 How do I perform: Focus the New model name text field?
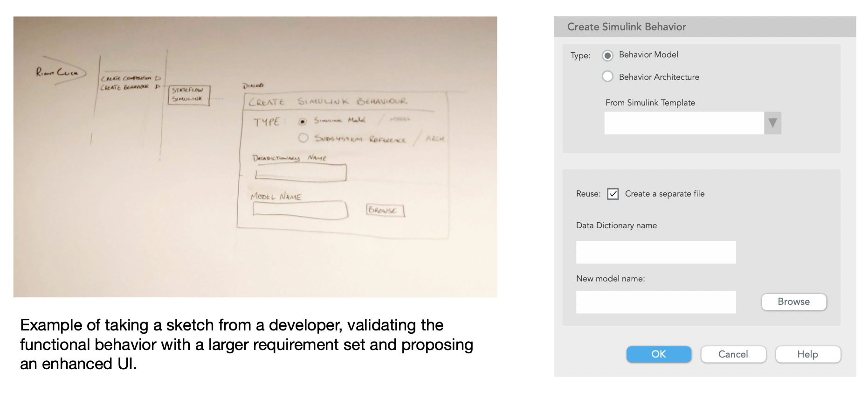[656, 302]
